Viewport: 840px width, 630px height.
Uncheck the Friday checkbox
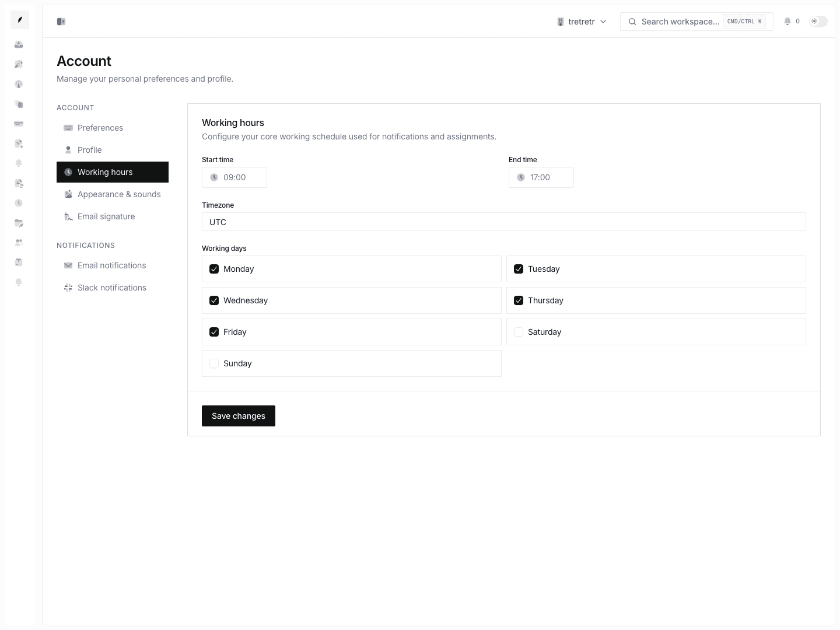214,332
